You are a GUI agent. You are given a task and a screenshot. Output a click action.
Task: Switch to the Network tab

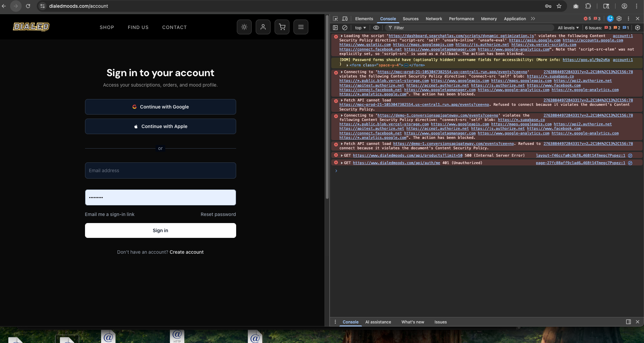pos(434,19)
